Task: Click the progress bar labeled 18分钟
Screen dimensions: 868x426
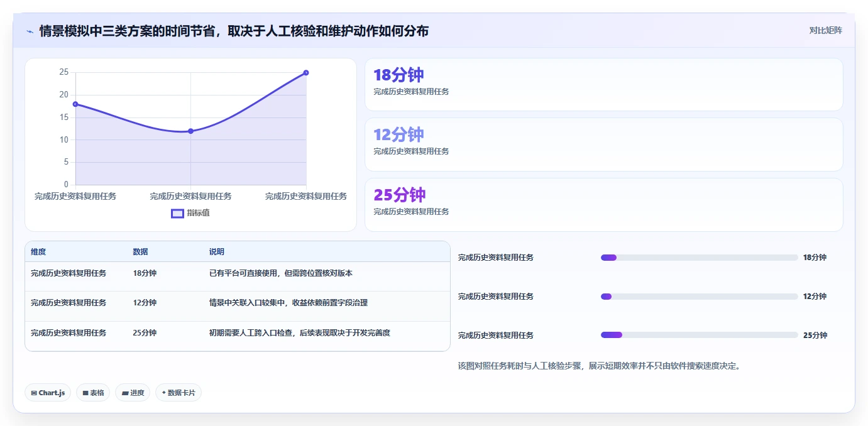Action: pyautogui.click(x=699, y=258)
